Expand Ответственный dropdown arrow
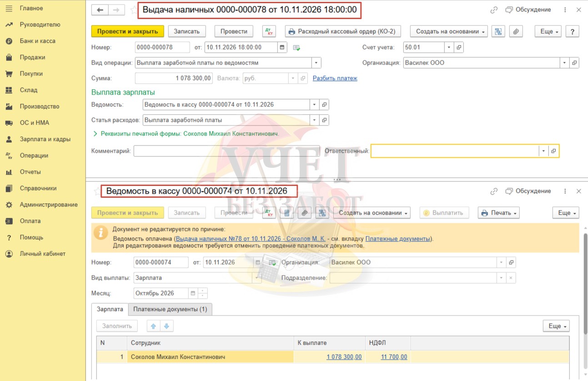This screenshot has width=588, height=381. tap(543, 151)
